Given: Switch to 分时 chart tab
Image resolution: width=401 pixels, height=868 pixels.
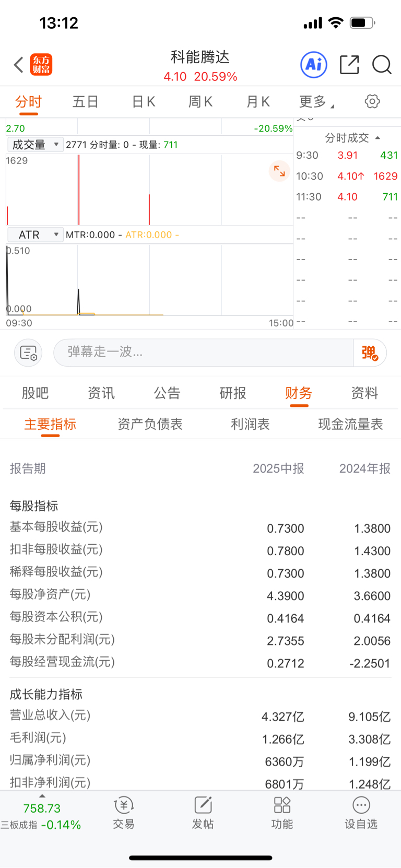Looking at the screenshot, I should click(x=28, y=102).
